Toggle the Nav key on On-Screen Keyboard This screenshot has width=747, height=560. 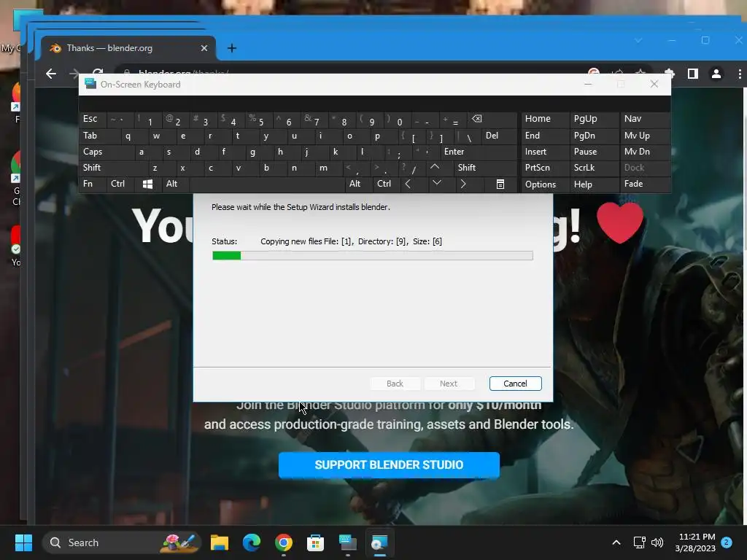[x=645, y=119]
